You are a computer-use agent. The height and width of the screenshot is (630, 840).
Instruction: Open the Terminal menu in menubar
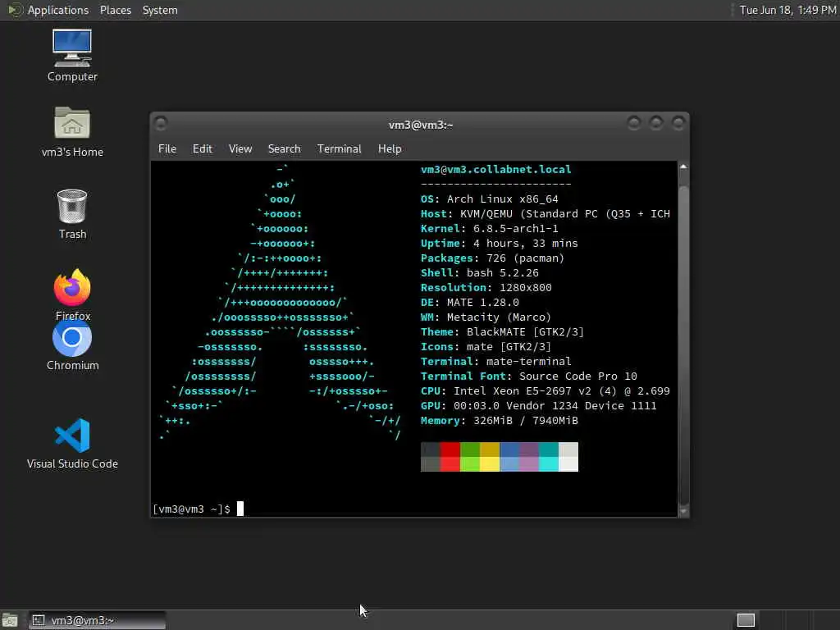(339, 149)
